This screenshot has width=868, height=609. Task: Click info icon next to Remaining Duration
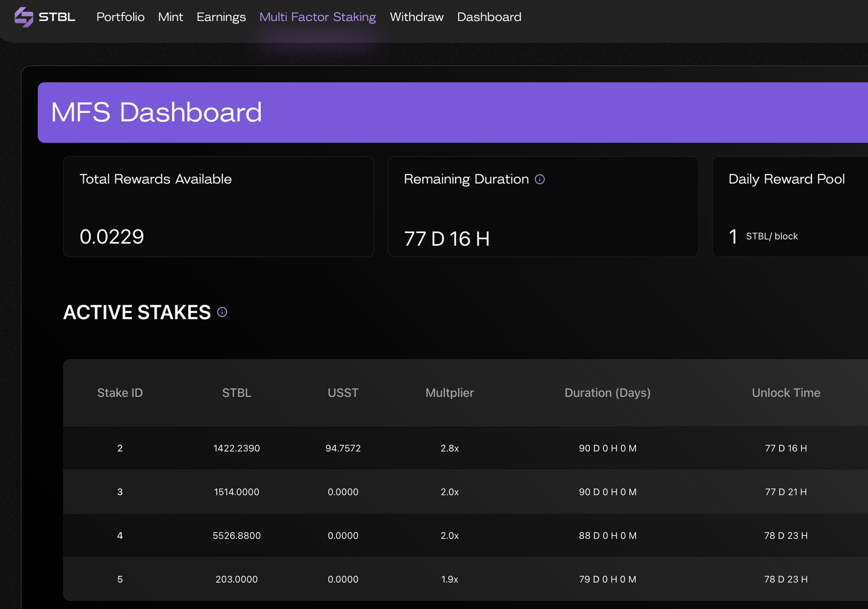pos(539,179)
